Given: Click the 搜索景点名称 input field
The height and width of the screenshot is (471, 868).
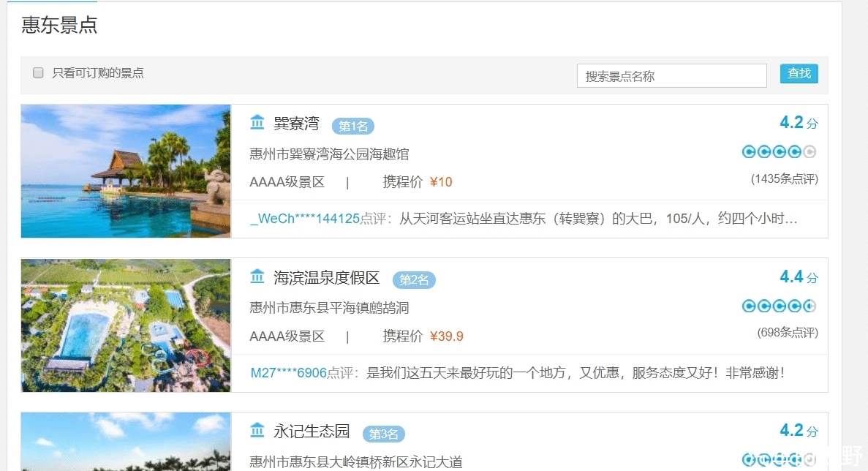Looking at the screenshot, I should pos(671,75).
